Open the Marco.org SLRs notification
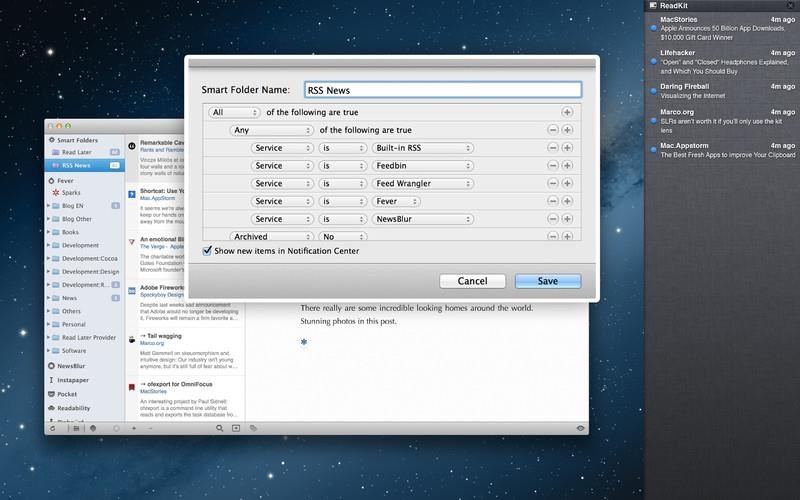This screenshot has height=500, width=800. [x=722, y=121]
